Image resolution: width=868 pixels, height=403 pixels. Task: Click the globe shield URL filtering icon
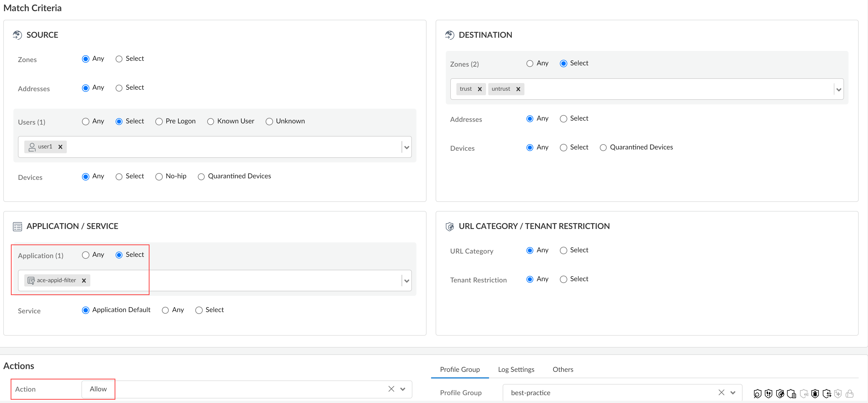click(780, 394)
